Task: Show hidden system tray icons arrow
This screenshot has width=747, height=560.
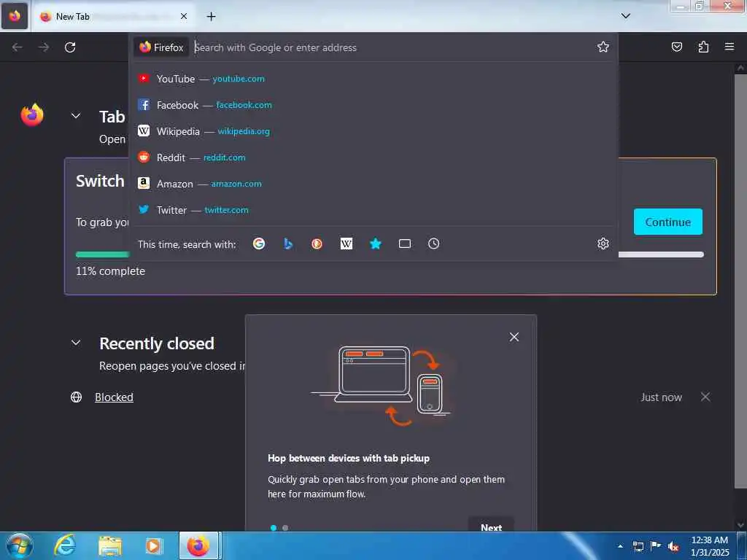Action: pyautogui.click(x=620, y=546)
